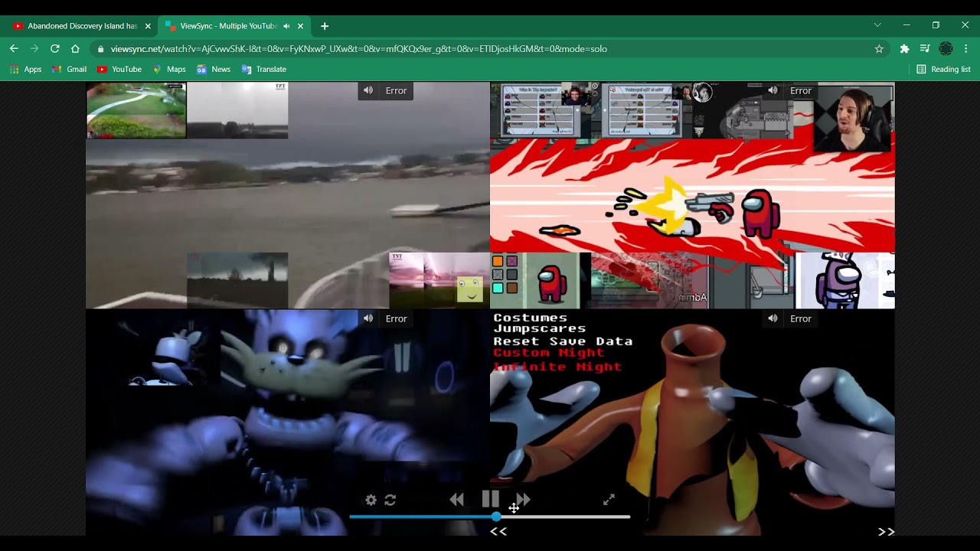980x551 pixels.
Task: Open the Chrome three-dot menu
Action: pos(966,48)
